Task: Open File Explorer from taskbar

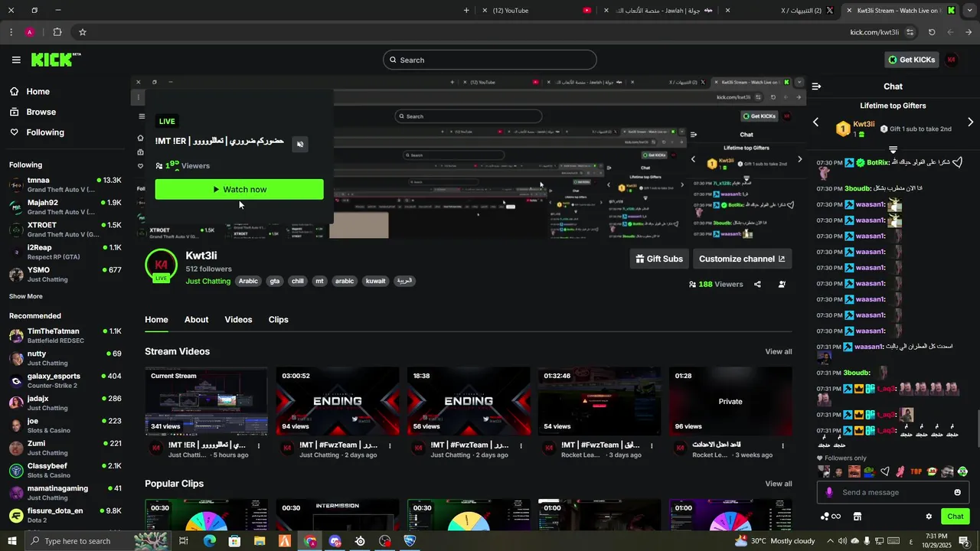Action: pyautogui.click(x=260, y=541)
